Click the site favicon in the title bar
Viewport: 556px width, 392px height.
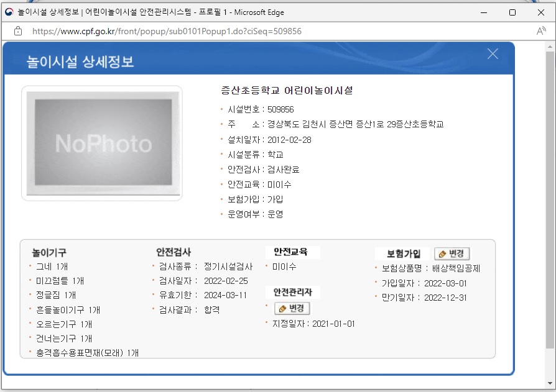9,12
